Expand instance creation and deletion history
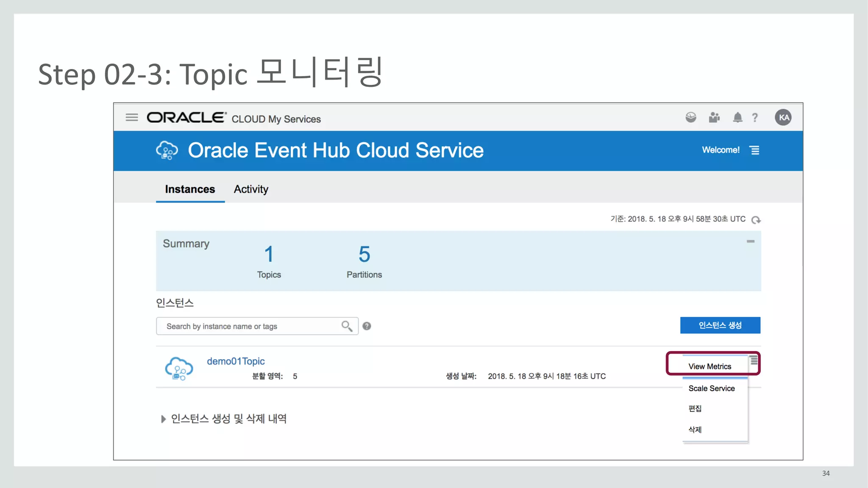 coord(164,419)
